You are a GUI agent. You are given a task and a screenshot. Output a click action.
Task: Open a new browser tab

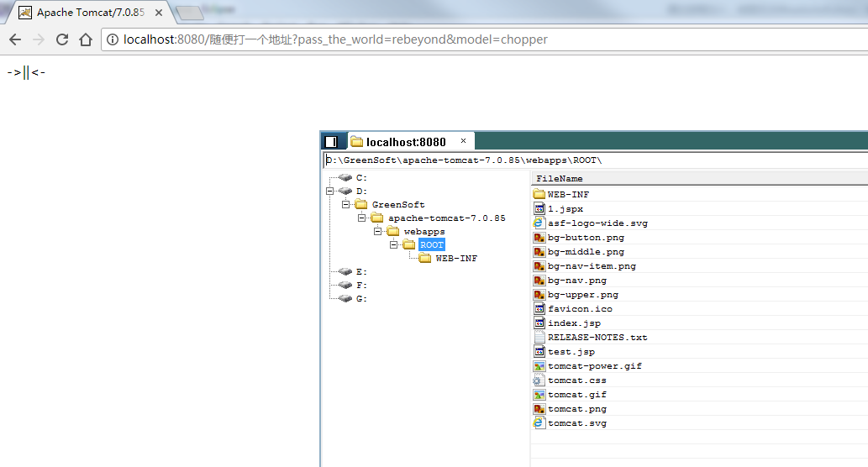pos(190,13)
